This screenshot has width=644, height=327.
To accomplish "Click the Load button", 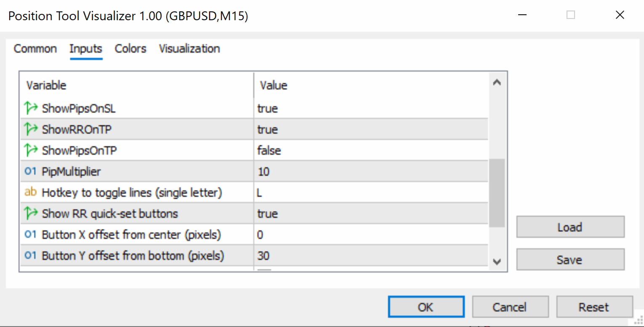I will 570,227.
